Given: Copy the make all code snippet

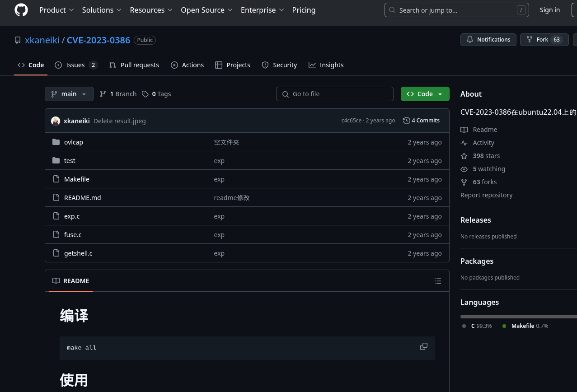Looking at the screenshot, I should (x=424, y=346).
